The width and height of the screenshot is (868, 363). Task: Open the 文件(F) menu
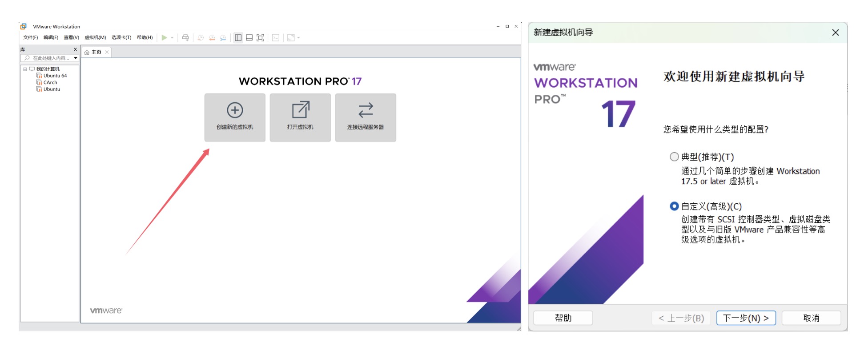click(x=31, y=37)
